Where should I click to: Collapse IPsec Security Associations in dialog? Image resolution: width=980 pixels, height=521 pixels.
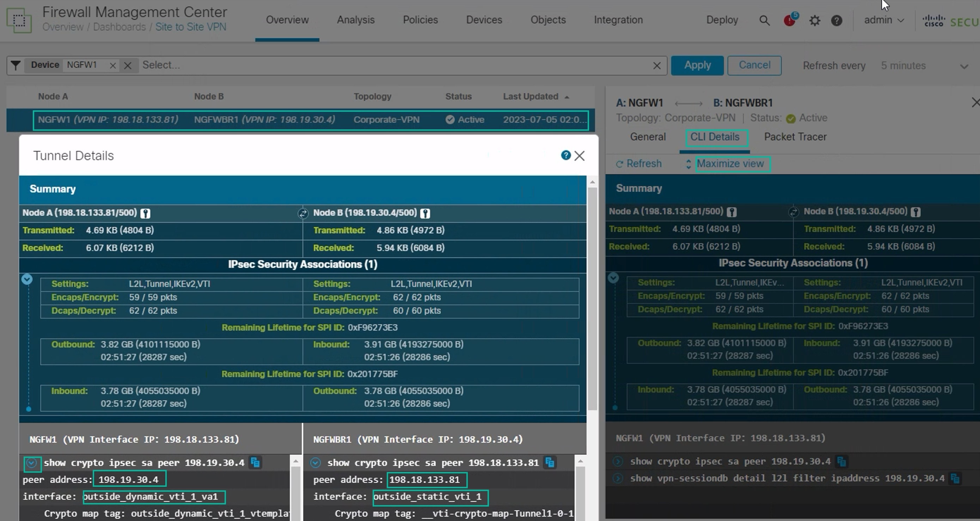[x=27, y=279]
